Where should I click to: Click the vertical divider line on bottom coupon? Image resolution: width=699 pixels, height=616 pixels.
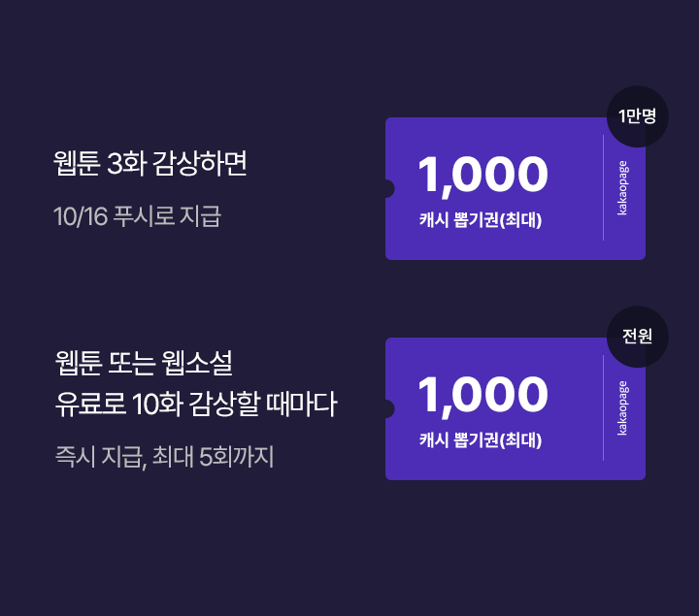tap(603, 407)
